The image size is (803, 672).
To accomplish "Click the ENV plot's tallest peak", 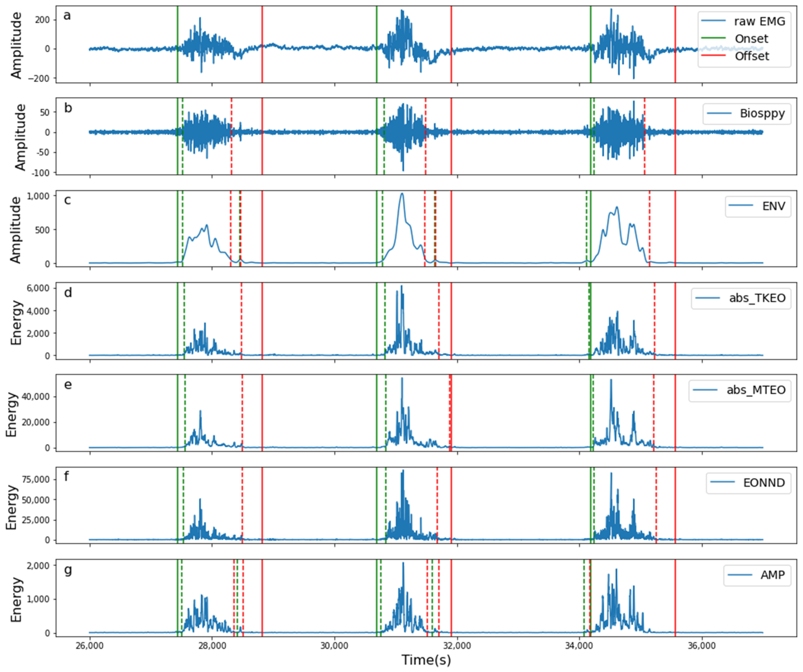I will [x=402, y=194].
